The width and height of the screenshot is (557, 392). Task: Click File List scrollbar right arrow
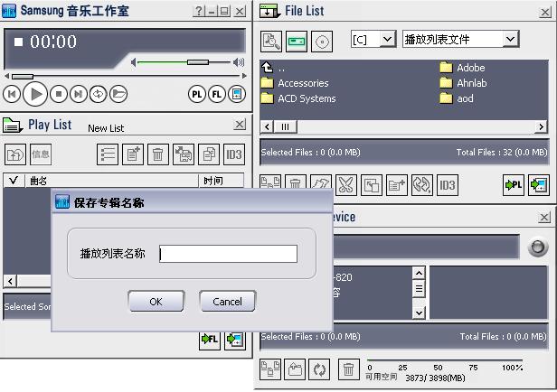pos(541,126)
